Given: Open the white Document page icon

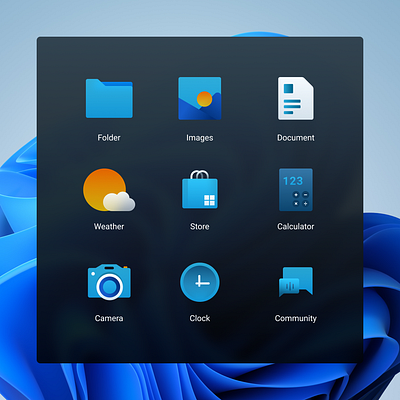Looking at the screenshot, I should coord(296,98).
